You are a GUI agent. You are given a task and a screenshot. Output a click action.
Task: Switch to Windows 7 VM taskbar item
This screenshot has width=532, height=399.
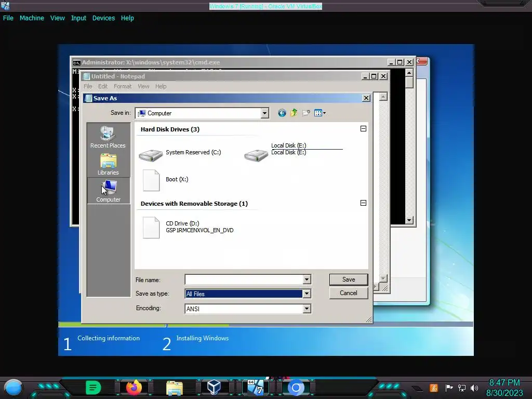256,388
